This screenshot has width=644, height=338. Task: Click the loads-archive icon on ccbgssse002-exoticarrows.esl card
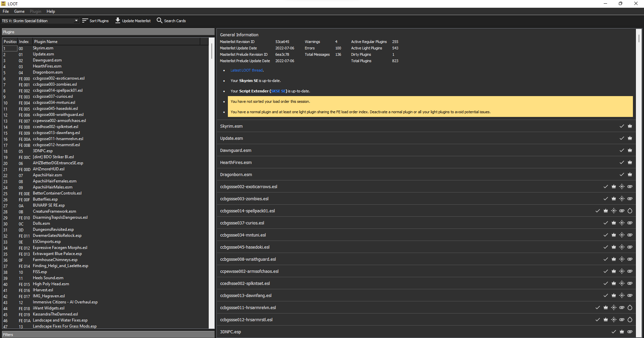point(630,186)
